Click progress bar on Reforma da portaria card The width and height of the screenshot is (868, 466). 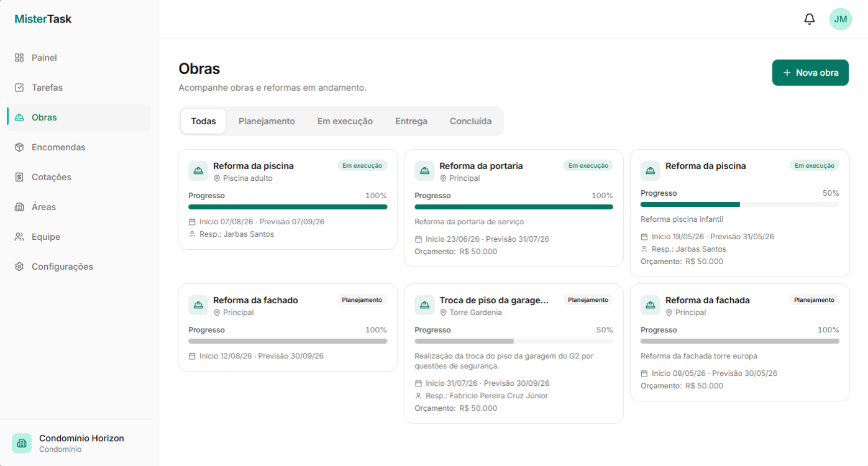[x=514, y=207]
